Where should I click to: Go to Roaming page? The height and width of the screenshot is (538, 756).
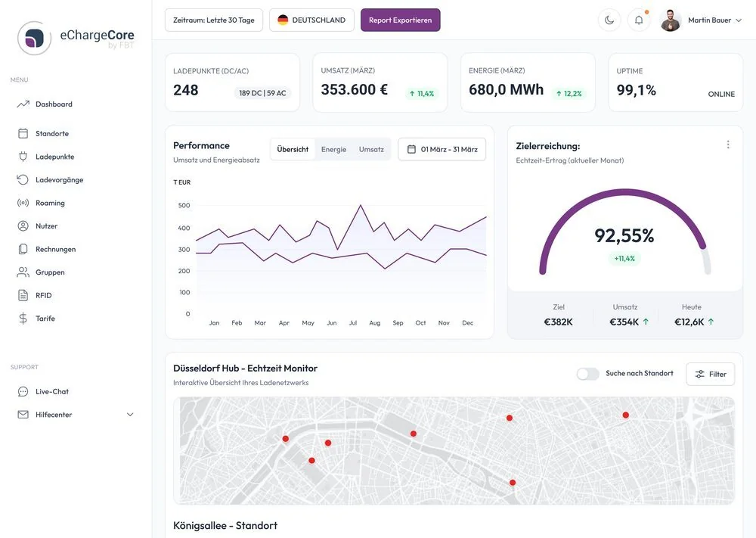coord(50,203)
